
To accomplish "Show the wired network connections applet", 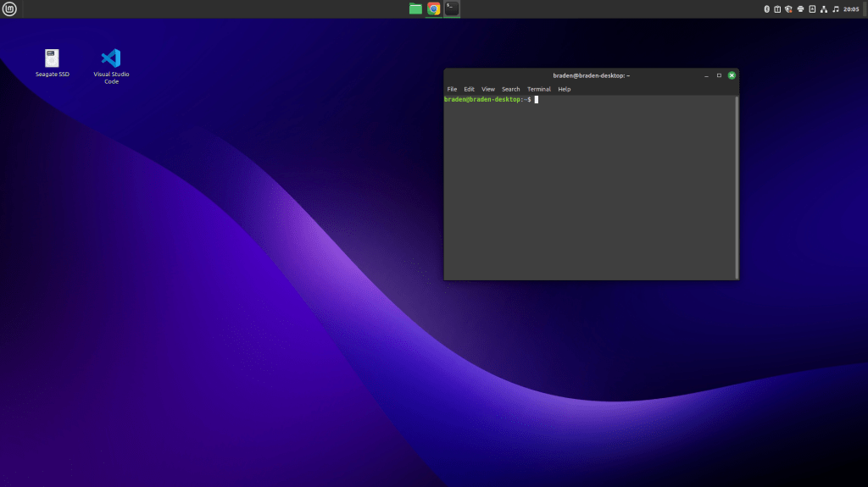I will [x=824, y=9].
